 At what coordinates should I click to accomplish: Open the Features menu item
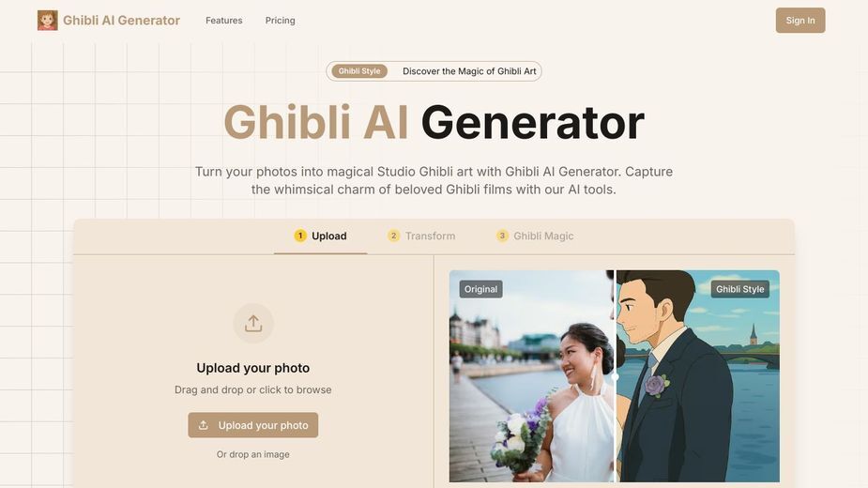pos(224,21)
